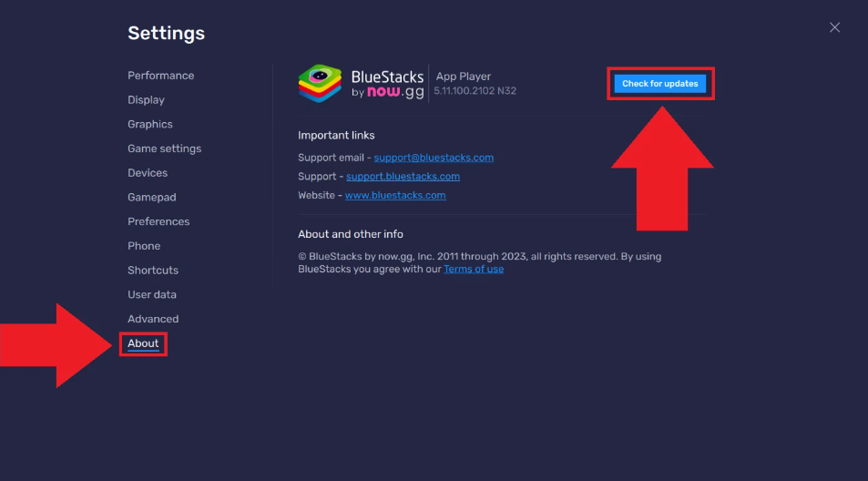Select Preferences in the sidebar
Image resolution: width=868 pixels, height=481 pixels.
[x=158, y=221]
